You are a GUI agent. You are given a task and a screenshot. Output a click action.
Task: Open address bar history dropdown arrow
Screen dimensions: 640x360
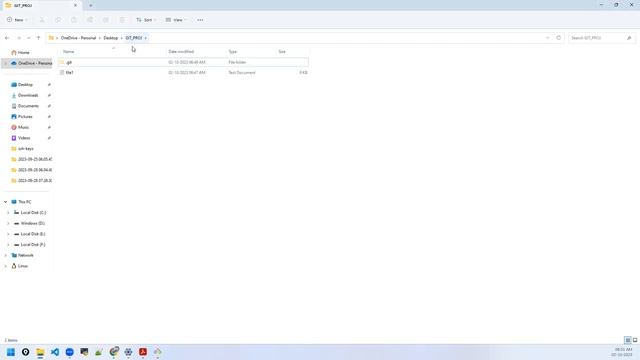548,38
